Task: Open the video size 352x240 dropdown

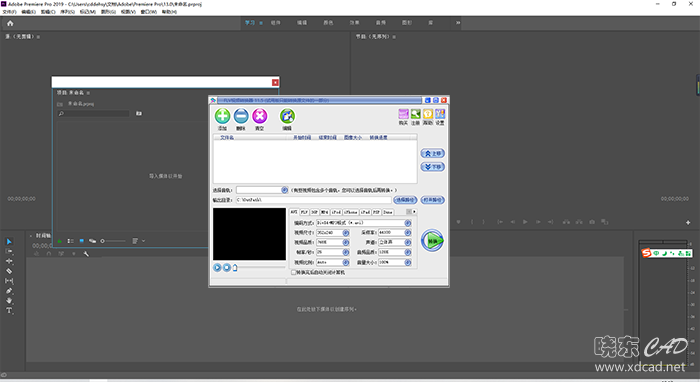Action: click(x=346, y=233)
